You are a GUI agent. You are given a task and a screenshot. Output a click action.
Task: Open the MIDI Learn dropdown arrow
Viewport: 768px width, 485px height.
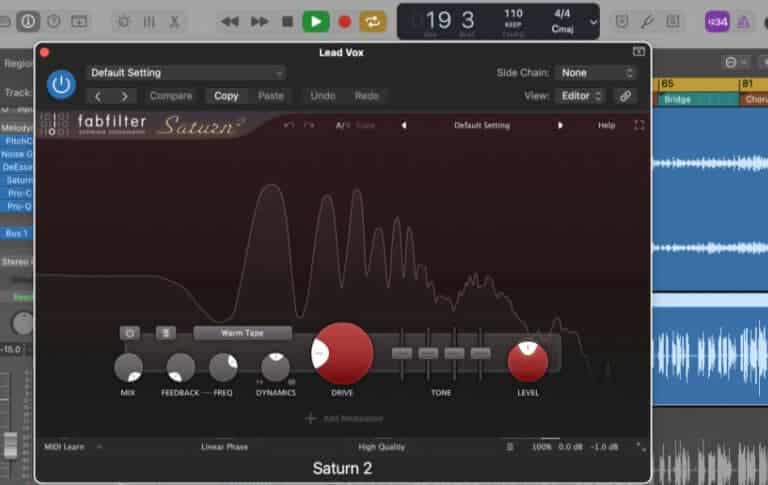pyautogui.click(x=99, y=447)
